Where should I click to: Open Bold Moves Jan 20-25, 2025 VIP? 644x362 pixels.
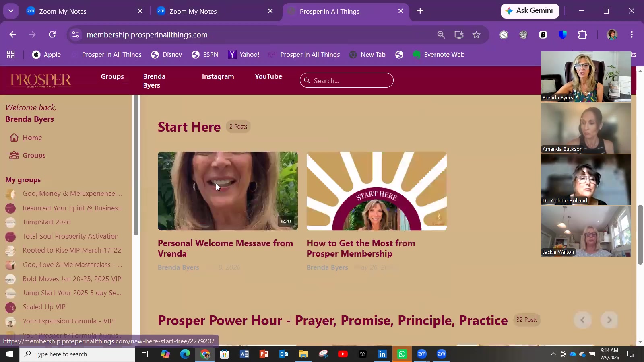point(64,279)
